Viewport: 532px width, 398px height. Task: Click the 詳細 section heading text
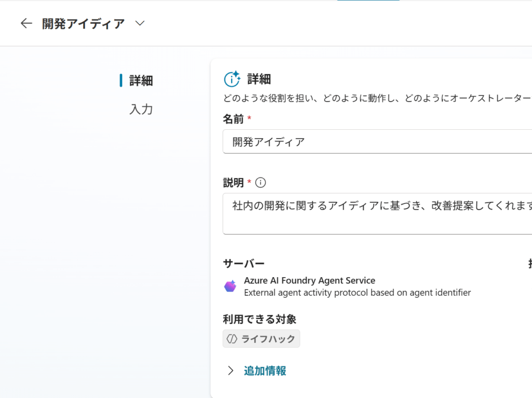pos(259,79)
